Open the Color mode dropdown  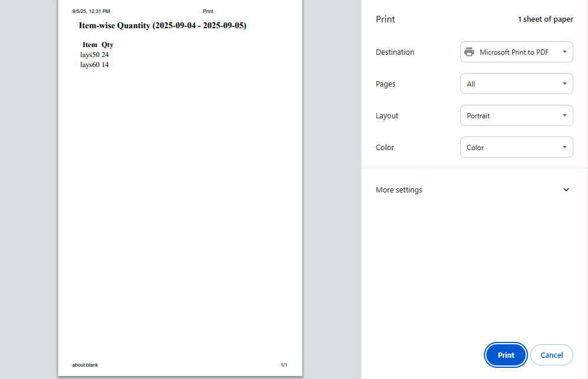(x=516, y=147)
